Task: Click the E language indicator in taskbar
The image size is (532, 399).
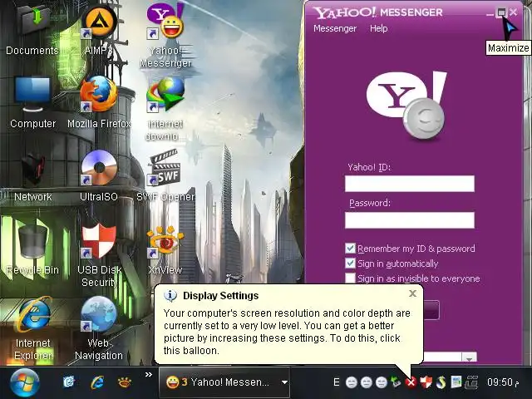Action: 336,382
